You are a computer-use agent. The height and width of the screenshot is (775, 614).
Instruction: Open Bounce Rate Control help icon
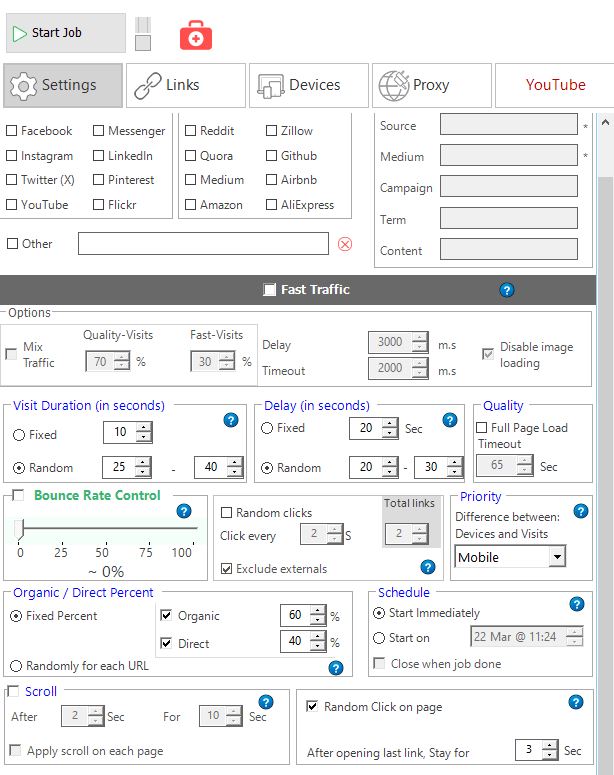click(x=183, y=511)
